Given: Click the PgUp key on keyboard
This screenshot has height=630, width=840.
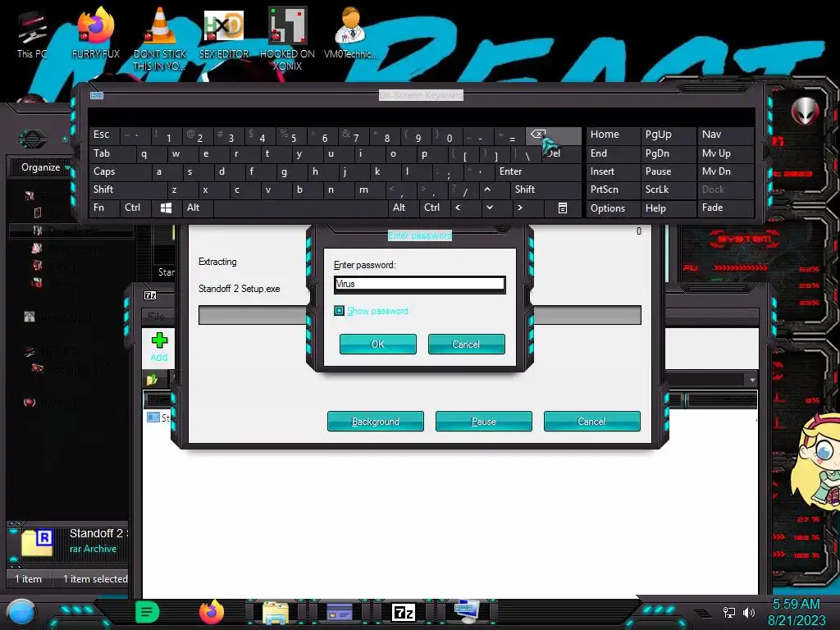Looking at the screenshot, I should point(668,135).
